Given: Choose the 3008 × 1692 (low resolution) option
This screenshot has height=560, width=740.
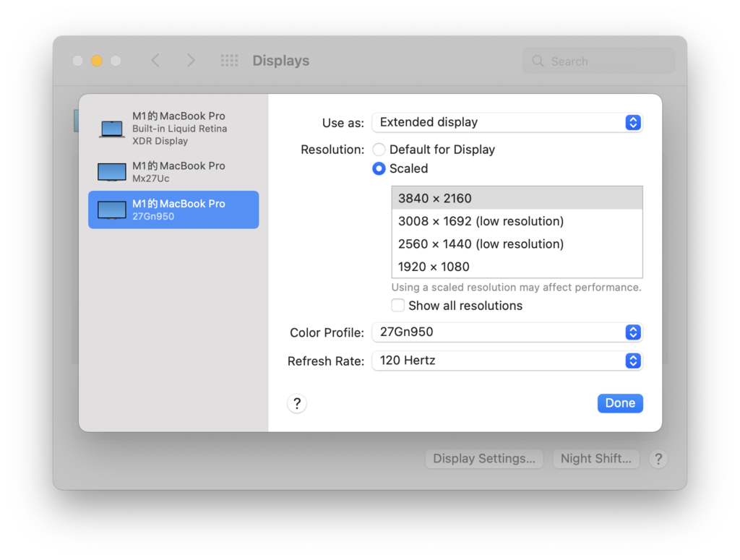Looking at the screenshot, I should click(517, 221).
